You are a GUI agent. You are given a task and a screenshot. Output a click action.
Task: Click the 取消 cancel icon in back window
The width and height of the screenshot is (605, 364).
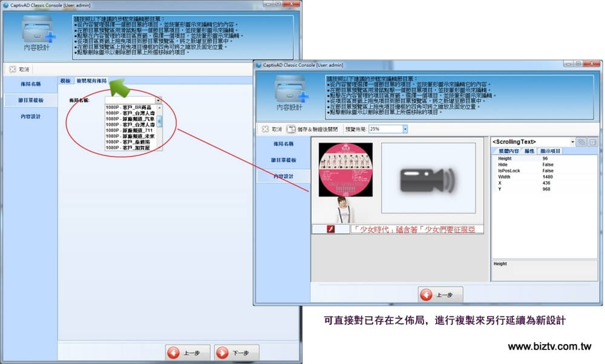coord(13,70)
